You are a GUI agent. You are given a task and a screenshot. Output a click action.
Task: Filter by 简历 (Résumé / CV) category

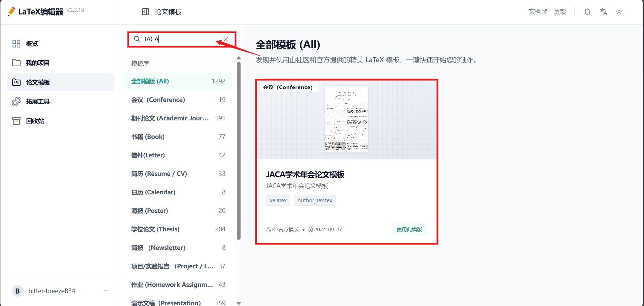178,174
